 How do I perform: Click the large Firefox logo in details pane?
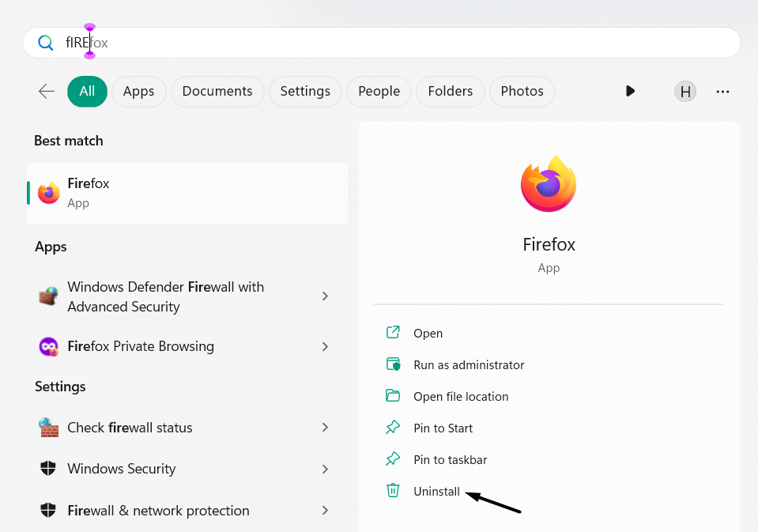point(549,184)
